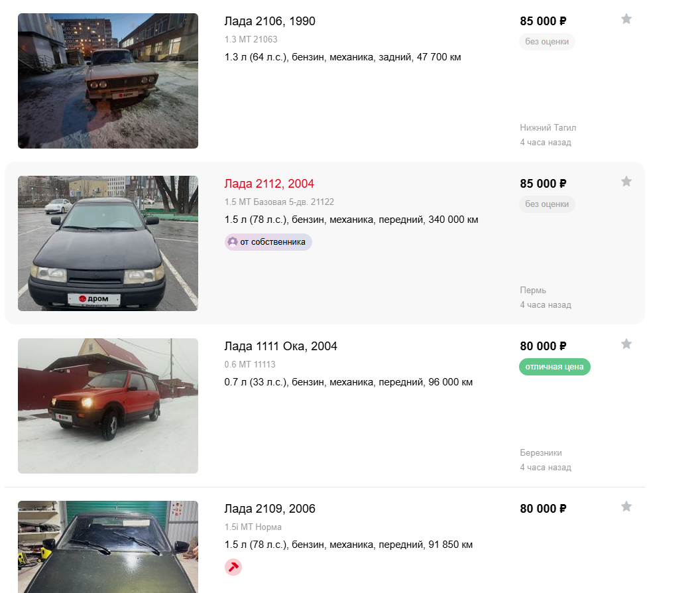Image resolution: width=700 pixels, height=593 pixels.
Task: View photo of red Ока
Action: pos(108,406)
